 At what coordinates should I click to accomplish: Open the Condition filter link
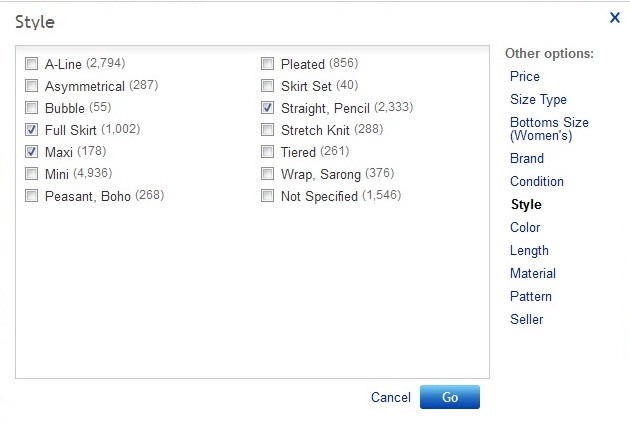click(x=537, y=182)
